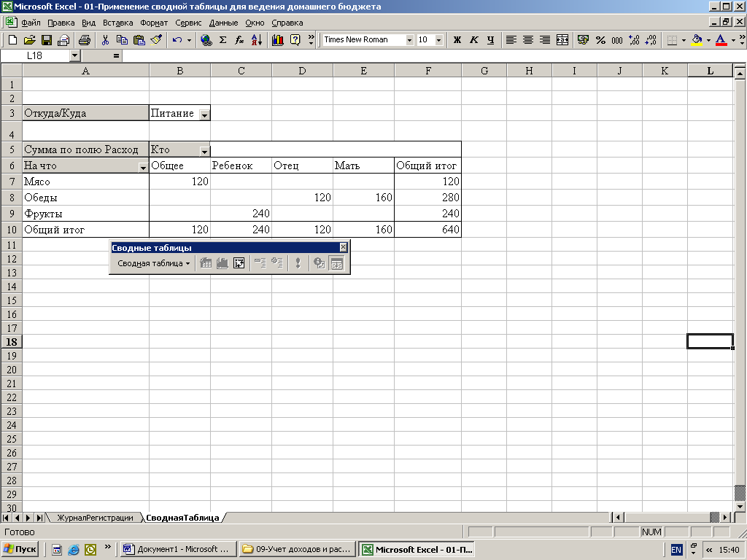Toggle underline Ч formatting
Screen dimensions: 747x560
[490, 40]
